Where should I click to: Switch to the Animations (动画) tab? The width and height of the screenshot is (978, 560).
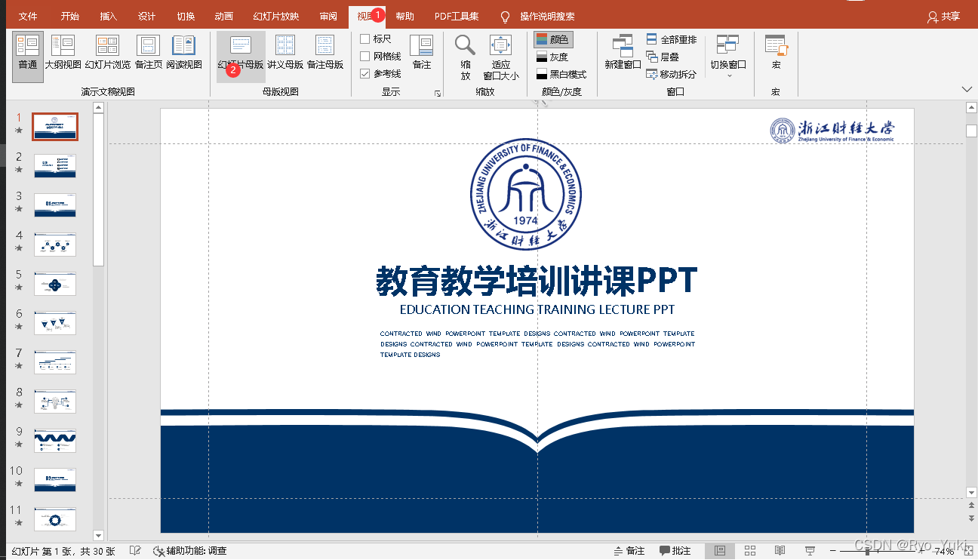[x=224, y=17]
